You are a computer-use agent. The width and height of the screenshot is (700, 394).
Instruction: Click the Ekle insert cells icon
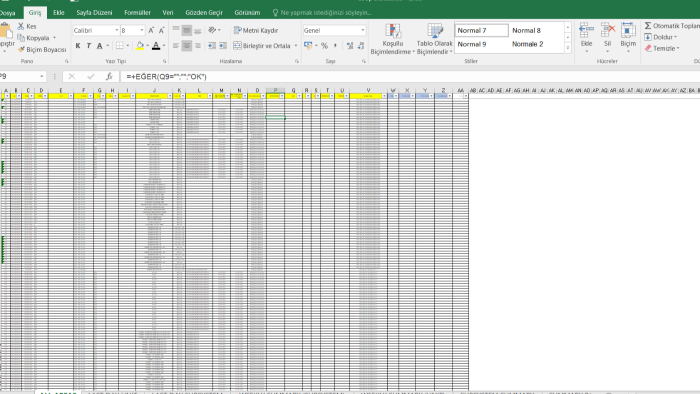586,30
